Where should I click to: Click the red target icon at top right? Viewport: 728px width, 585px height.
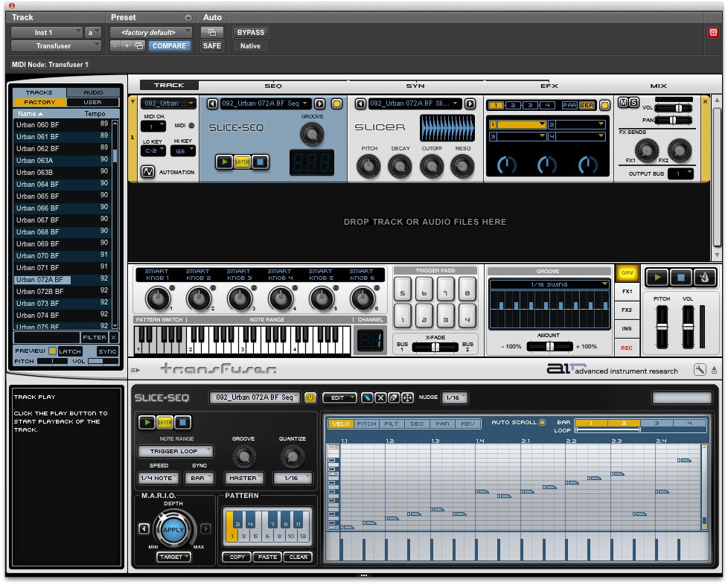click(713, 33)
